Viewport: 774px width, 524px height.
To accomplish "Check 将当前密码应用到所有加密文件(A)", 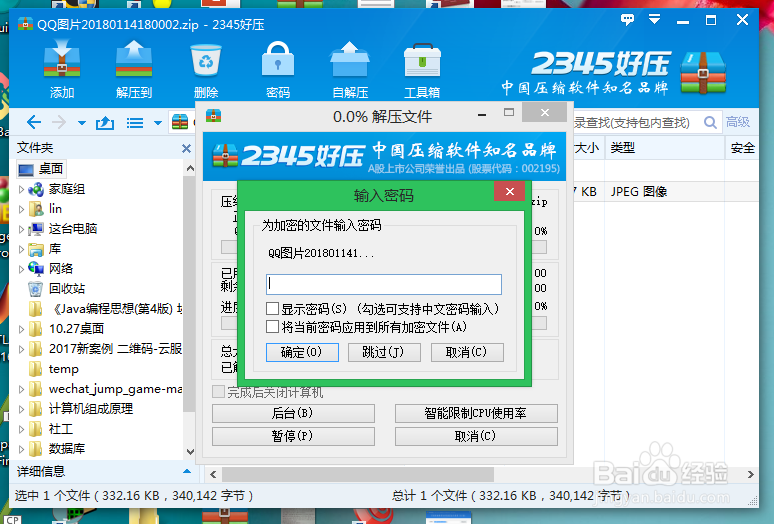I will click(x=272, y=327).
